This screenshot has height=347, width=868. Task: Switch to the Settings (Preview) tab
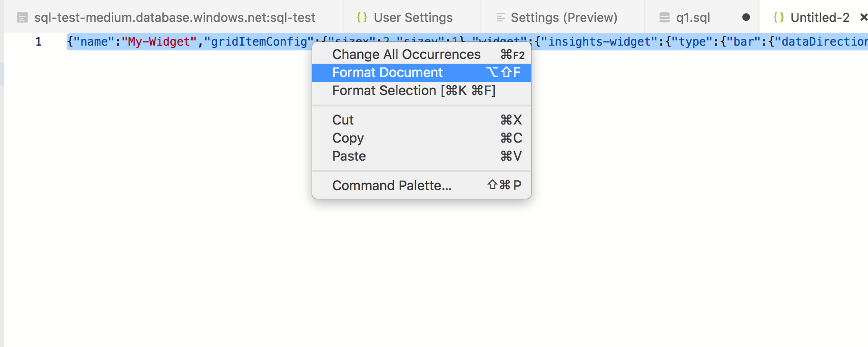tap(564, 18)
